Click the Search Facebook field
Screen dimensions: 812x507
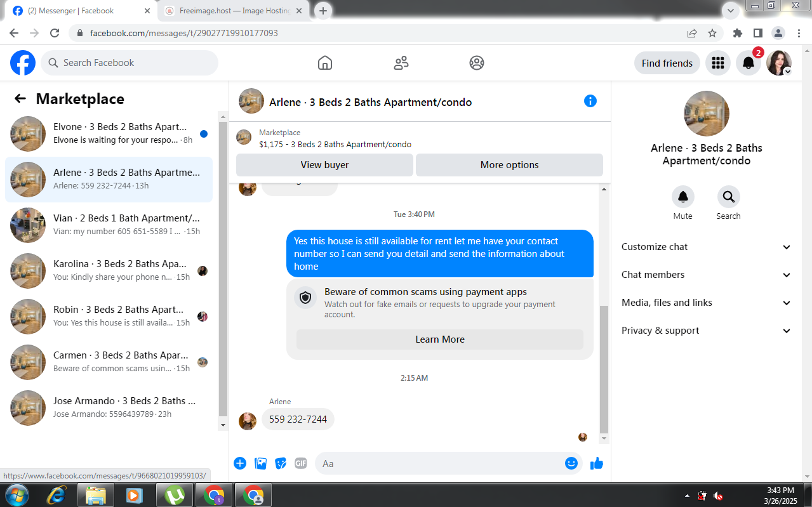click(130, 63)
